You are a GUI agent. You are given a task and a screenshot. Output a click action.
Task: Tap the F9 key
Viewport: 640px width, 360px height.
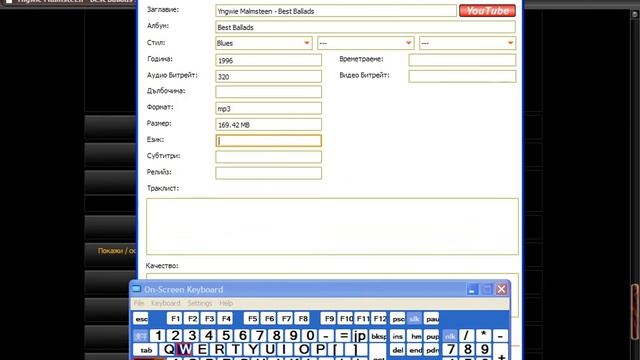pos(329,319)
